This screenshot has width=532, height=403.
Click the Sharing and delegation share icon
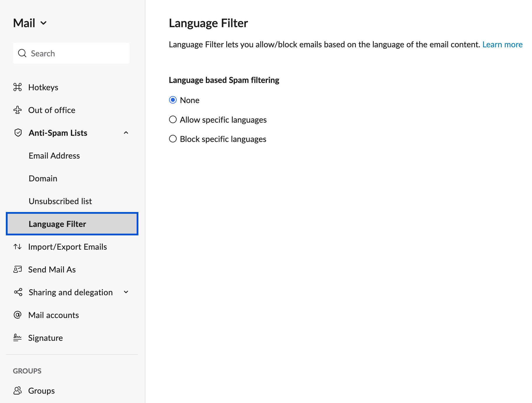coord(18,292)
